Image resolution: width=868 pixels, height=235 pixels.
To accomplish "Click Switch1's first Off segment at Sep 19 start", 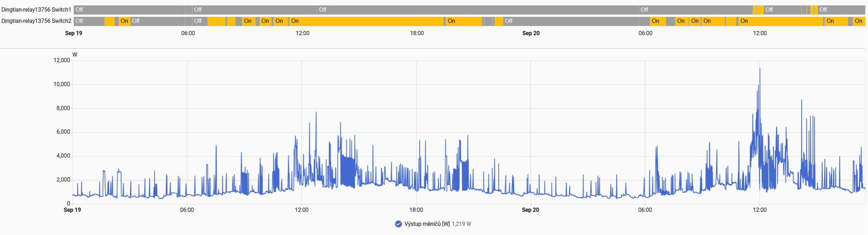I will (x=126, y=10).
